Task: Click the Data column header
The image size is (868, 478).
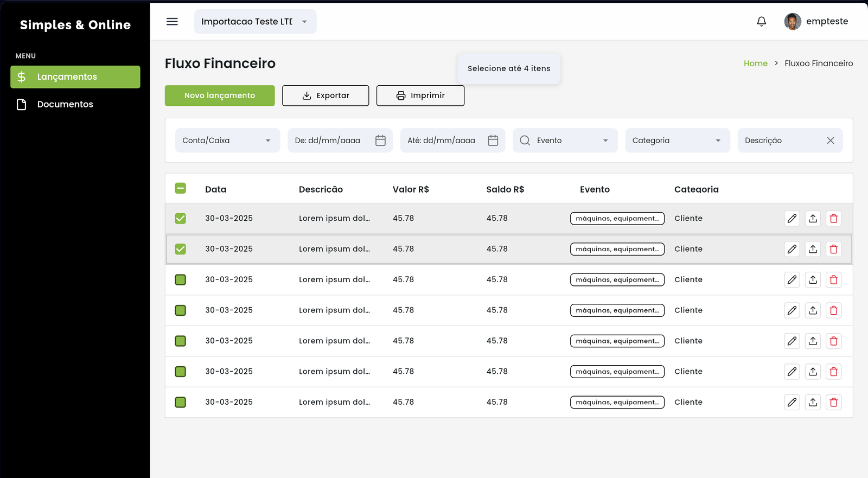Action: [216, 189]
